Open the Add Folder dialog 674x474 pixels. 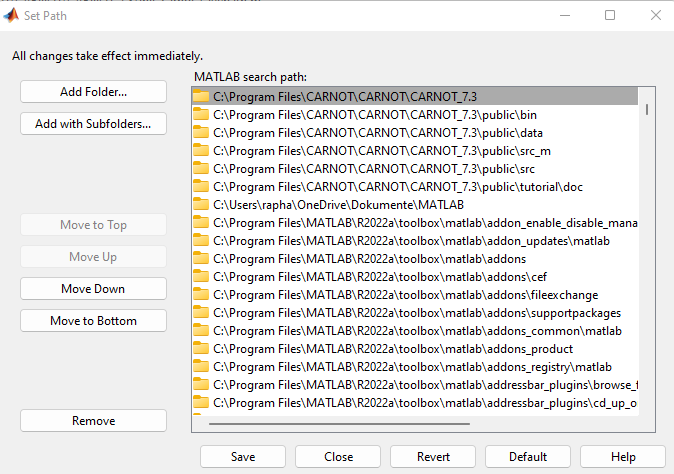point(93,91)
